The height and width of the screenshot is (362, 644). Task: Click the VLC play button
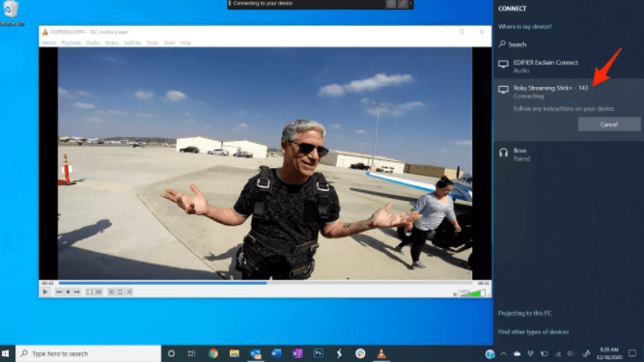(x=45, y=292)
